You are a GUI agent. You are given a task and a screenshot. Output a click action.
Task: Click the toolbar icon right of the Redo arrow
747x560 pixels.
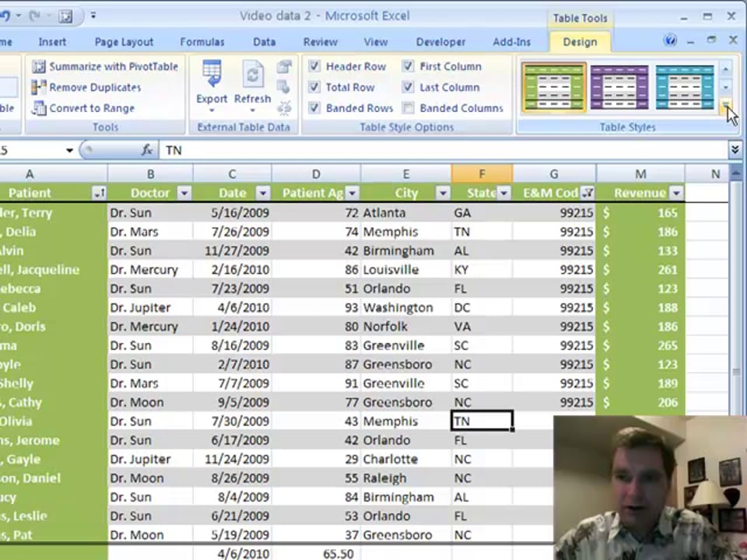click(65, 16)
